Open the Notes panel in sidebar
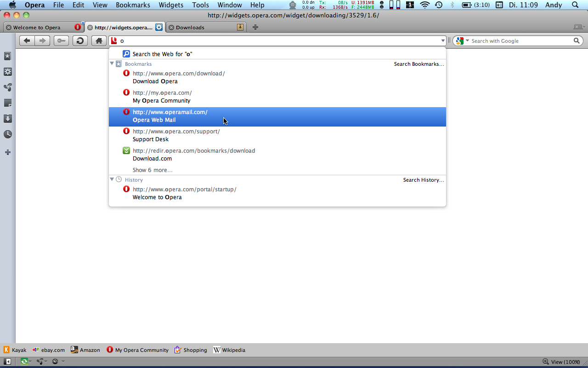The width and height of the screenshot is (588, 368). 7,103
